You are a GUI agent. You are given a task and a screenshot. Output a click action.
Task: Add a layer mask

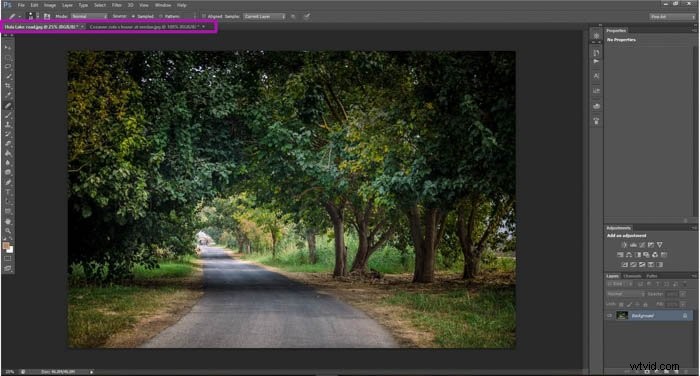click(647, 371)
